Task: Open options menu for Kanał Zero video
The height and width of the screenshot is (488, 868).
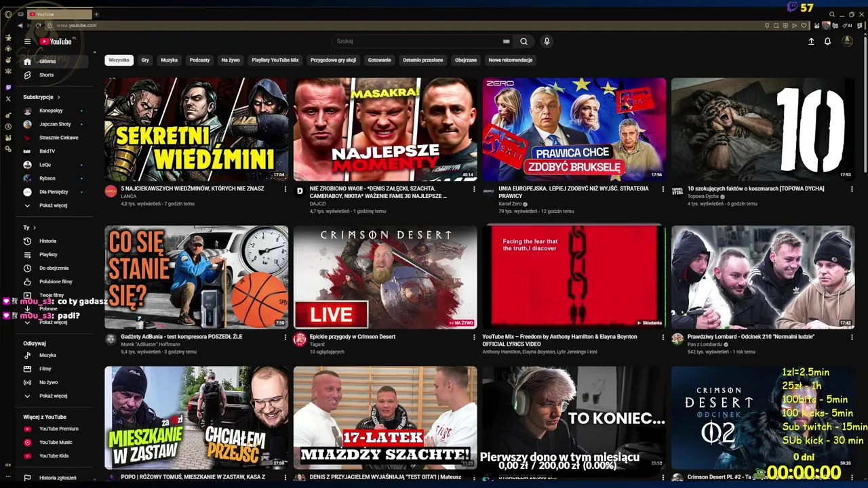Action: point(663,189)
